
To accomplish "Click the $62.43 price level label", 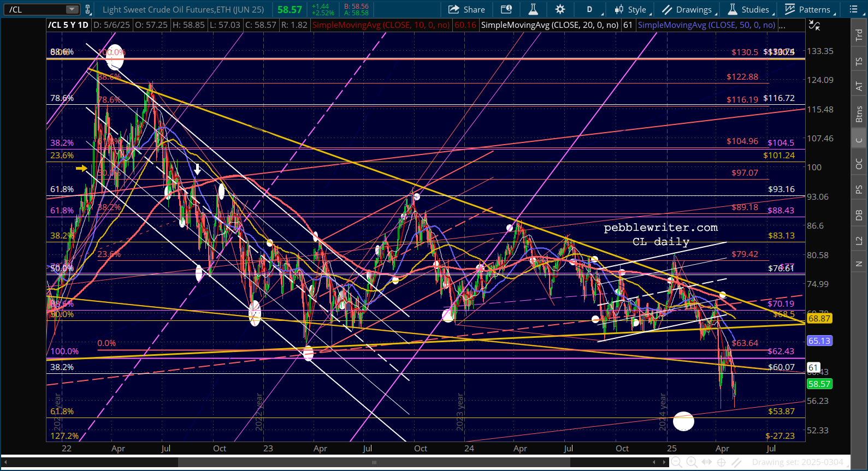I will [x=781, y=351].
